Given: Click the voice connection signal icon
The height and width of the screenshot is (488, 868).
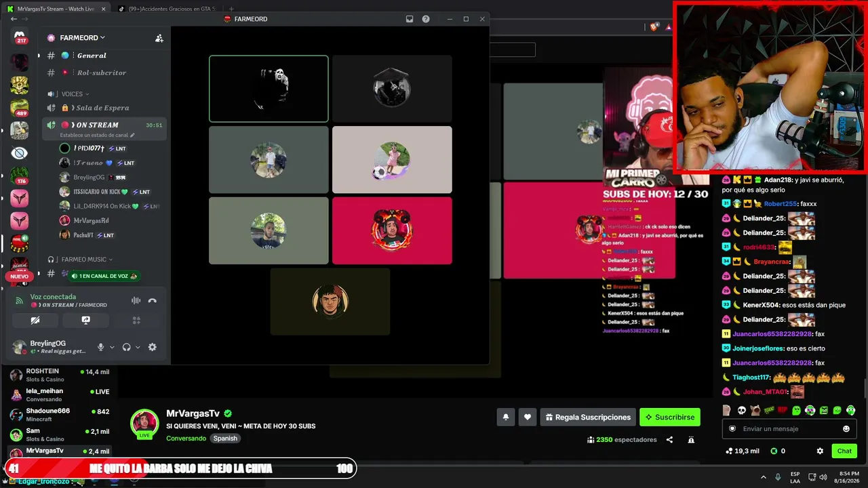Looking at the screenshot, I should click(19, 301).
